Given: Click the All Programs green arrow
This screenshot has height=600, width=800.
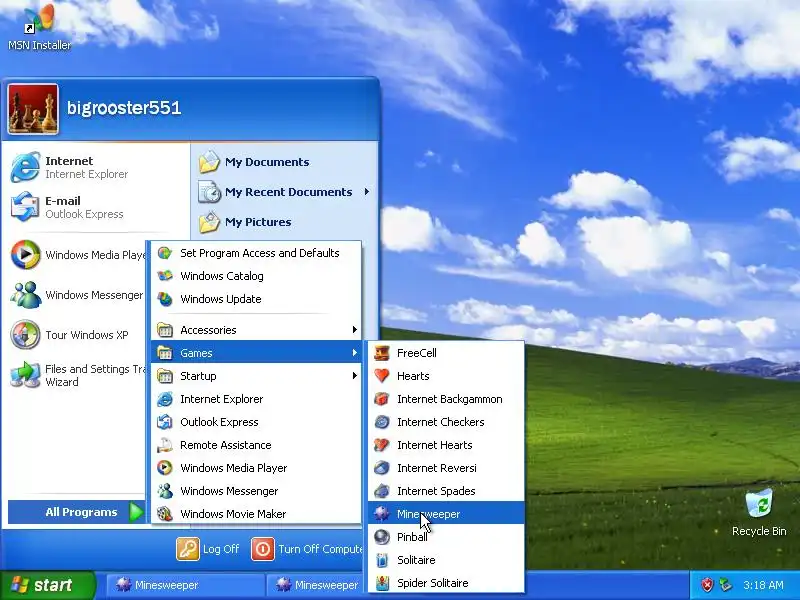Looking at the screenshot, I should (136, 512).
